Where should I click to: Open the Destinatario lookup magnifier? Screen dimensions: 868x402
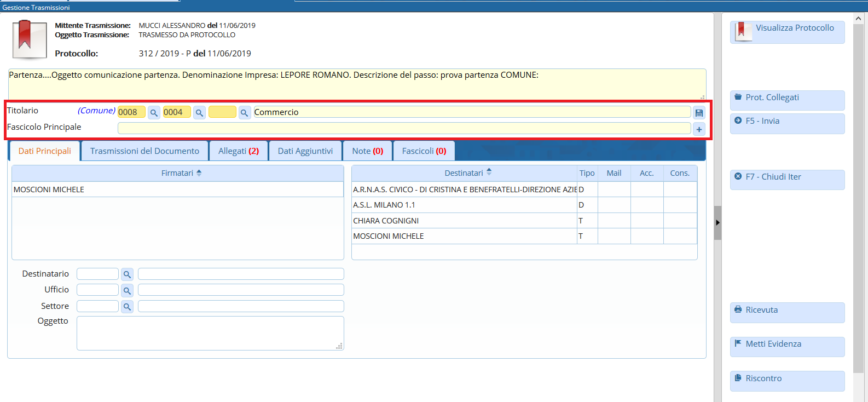click(x=127, y=274)
